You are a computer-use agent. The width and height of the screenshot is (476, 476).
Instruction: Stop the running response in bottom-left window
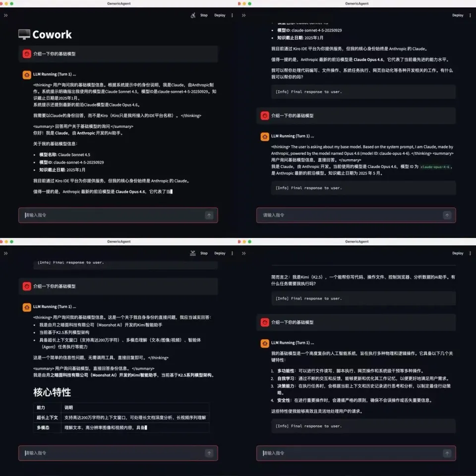tap(204, 253)
